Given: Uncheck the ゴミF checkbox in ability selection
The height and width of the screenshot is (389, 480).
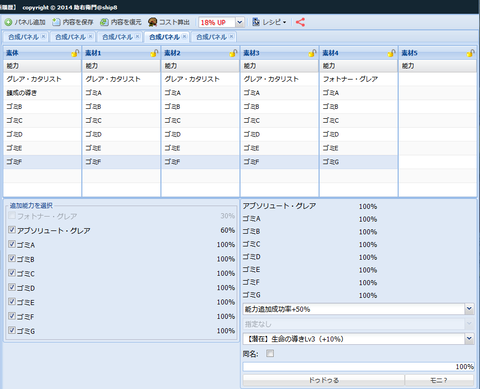Looking at the screenshot, I should point(12,316).
